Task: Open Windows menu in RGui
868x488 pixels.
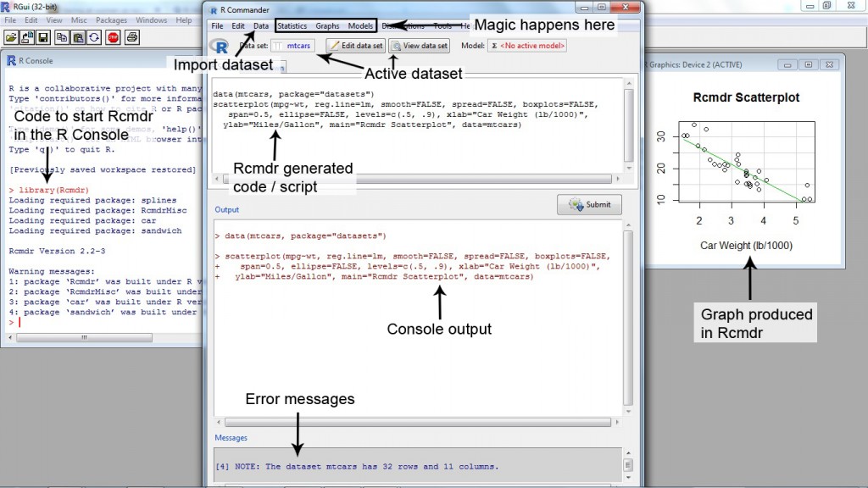Action: [x=151, y=20]
